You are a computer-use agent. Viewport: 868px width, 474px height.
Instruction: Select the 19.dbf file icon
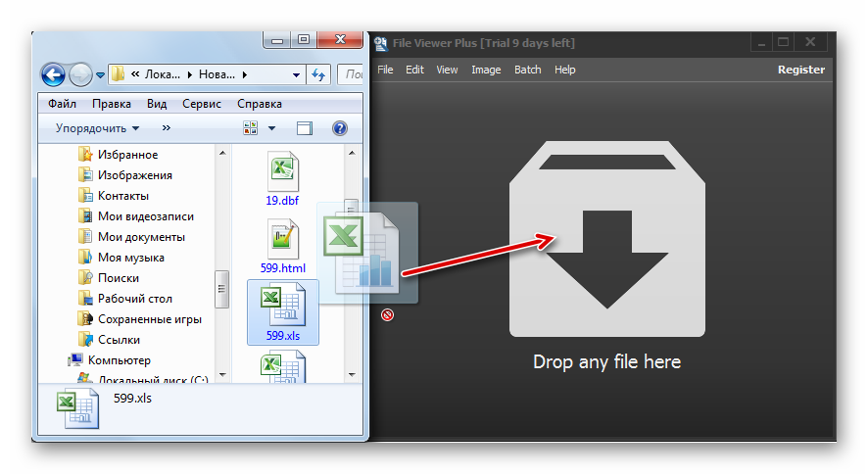coord(282,171)
